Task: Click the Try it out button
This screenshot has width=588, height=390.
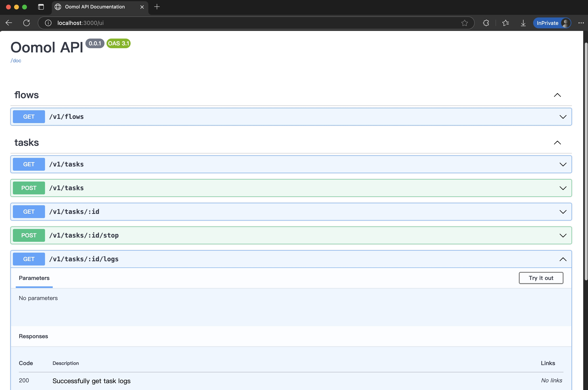Action: coord(541,278)
